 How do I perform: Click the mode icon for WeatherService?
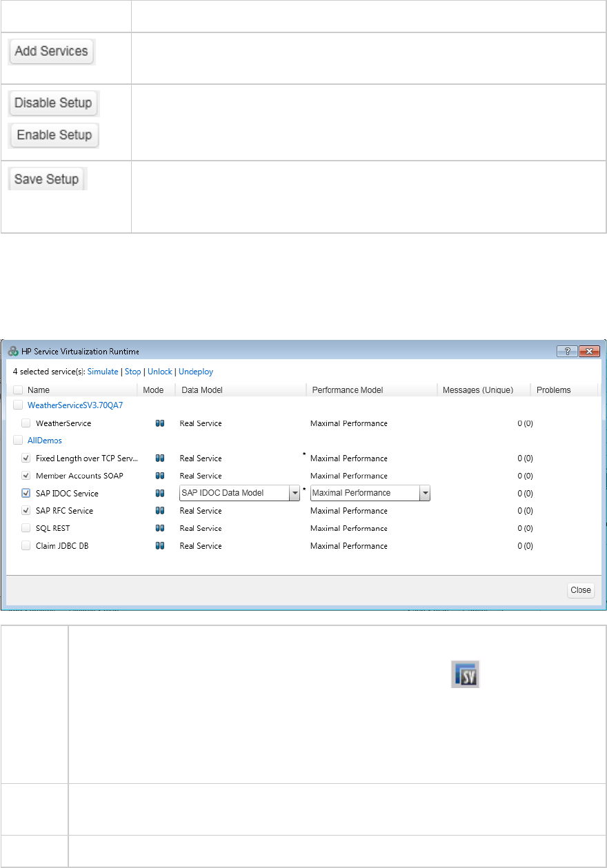159,423
